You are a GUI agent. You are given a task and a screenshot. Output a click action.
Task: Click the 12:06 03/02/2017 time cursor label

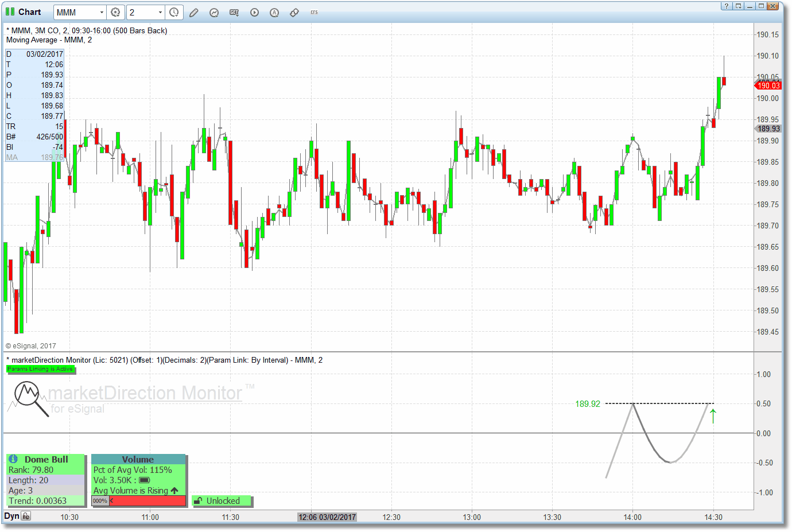[327, 517]
